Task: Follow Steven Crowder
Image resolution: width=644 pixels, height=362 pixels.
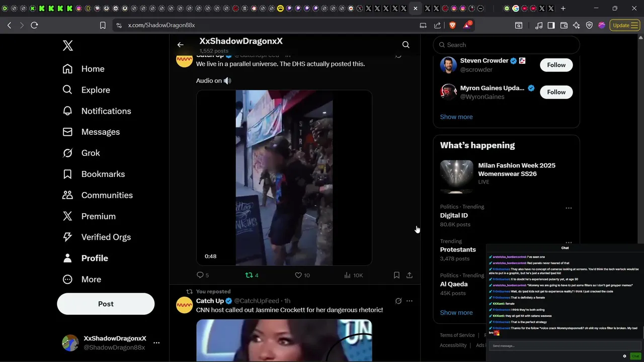Action: coord(556,65)
